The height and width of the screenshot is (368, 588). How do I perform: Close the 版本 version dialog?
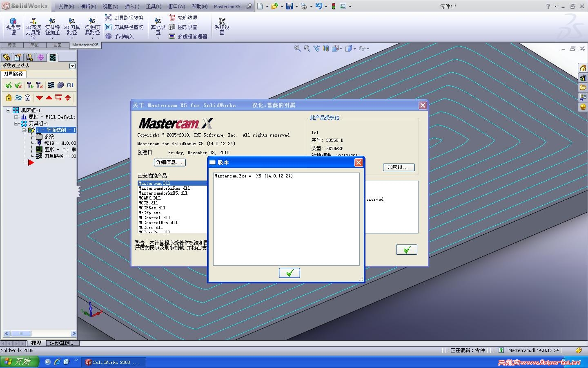359,162
